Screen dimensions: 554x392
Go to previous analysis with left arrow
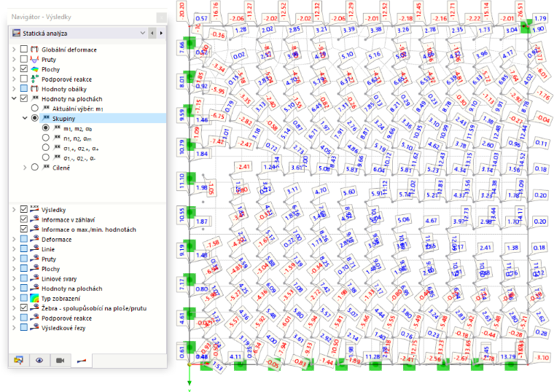tap(152, 33)
